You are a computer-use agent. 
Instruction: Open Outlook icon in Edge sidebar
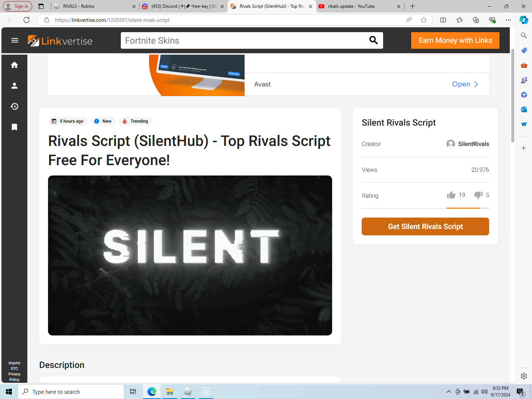coord(524,109)
